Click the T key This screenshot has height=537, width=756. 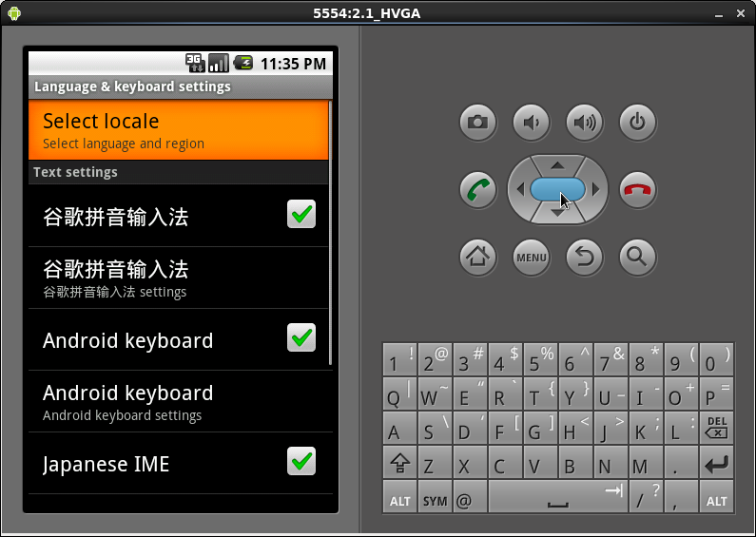(x=540, y=393)
